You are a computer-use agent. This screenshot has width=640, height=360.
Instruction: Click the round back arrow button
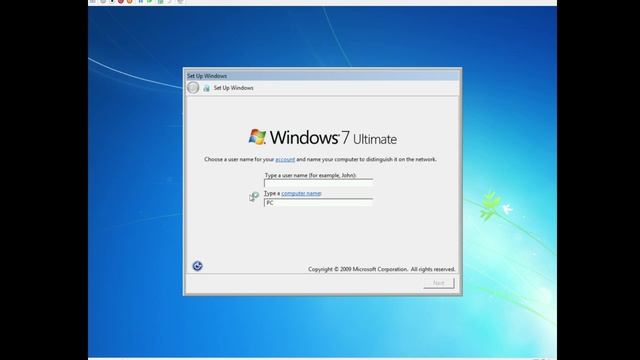point(193,88)
